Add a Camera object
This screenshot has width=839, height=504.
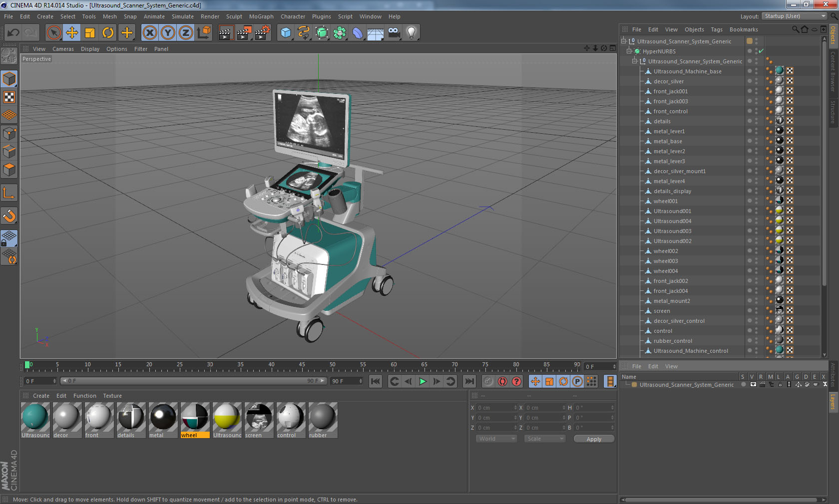coord(394,33)
